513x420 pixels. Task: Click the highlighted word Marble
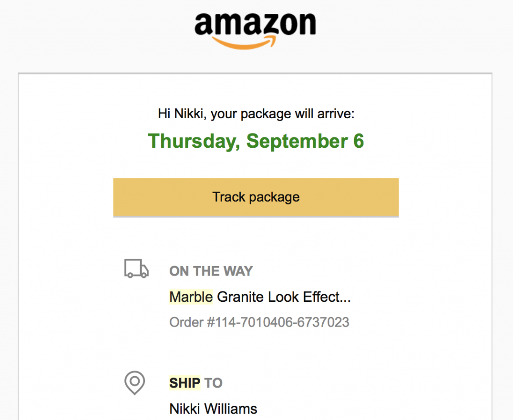click(x=191, y=297)
